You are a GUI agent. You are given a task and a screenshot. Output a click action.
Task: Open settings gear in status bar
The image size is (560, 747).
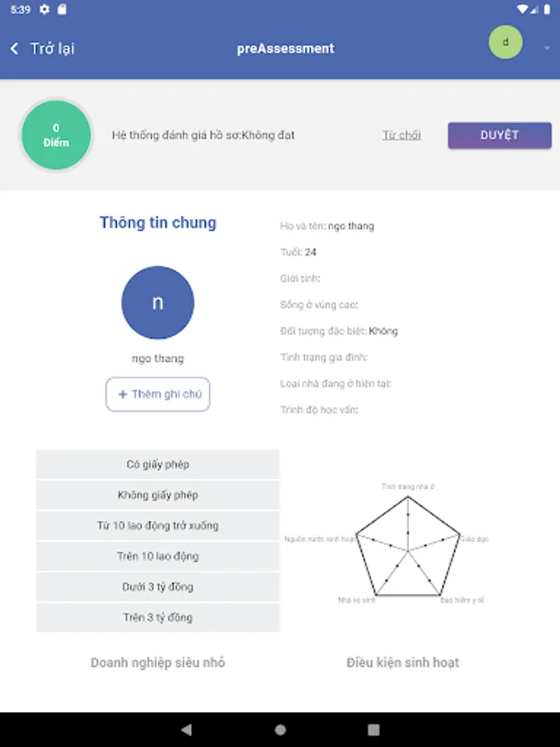pos(44,9)
